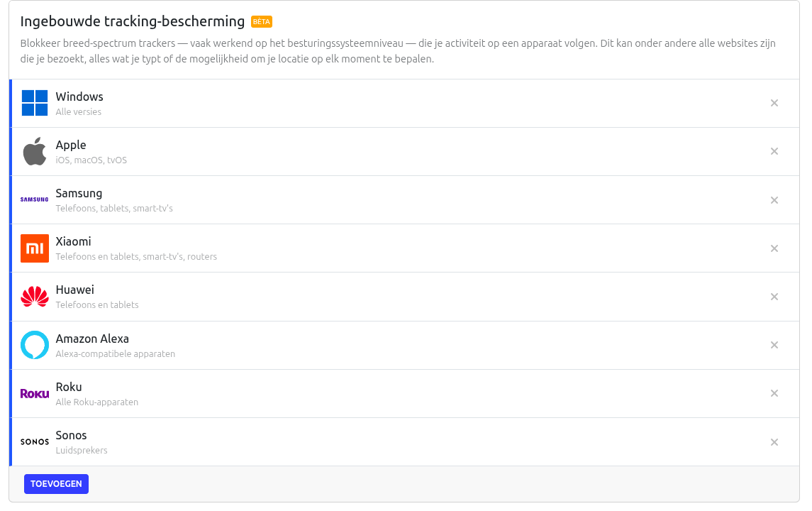Remove the Roku entry with X
The width and height of the screenshot is (812, 511).
[774, 393]
